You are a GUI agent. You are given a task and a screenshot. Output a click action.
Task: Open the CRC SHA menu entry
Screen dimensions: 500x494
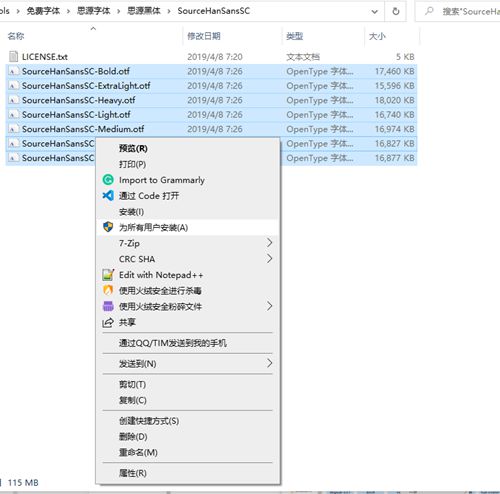(x=187, y=259)
